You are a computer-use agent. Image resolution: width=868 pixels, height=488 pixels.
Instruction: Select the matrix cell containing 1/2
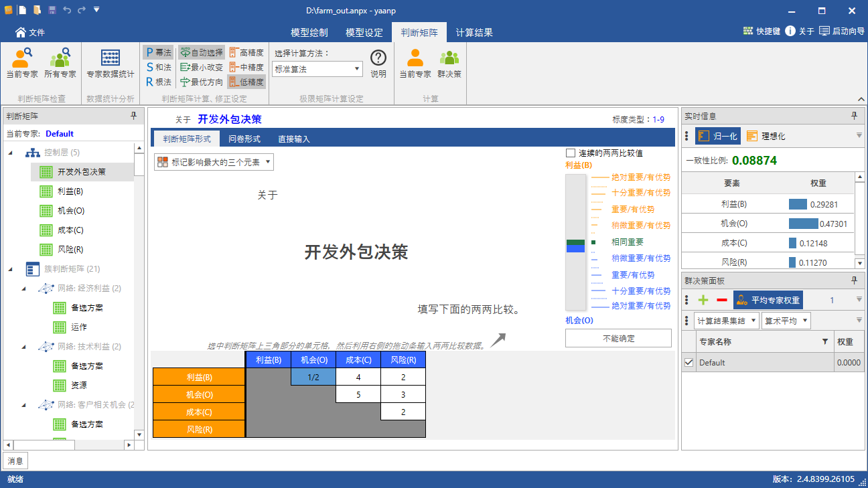(313, 378)
